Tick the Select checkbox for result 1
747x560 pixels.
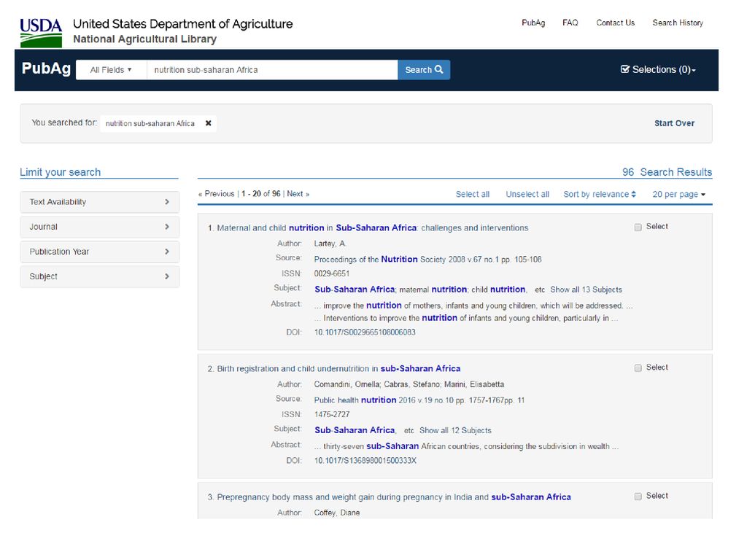pyautogui.click(x=638, y=227)
